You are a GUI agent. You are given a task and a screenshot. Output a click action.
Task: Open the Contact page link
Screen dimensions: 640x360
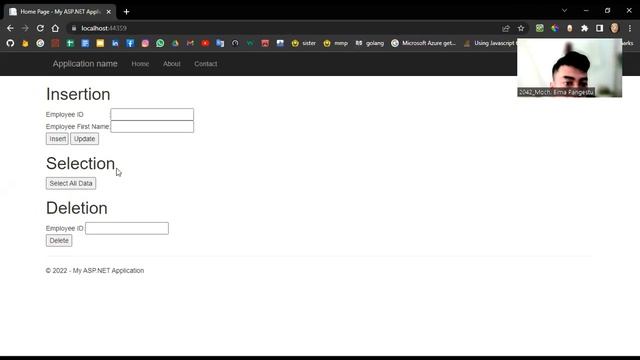pos(206,64)
